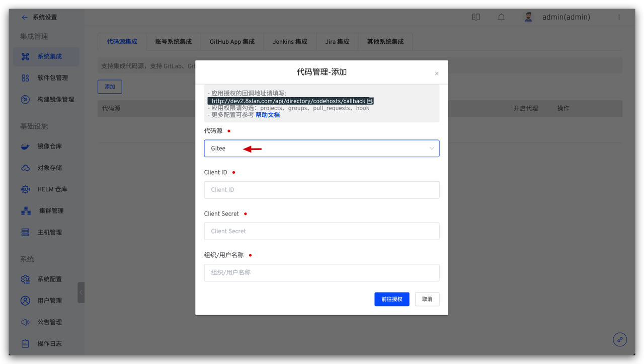Click into the Client Secret field
The height and width of the screenshot is (364, 644).
[321, 231]
